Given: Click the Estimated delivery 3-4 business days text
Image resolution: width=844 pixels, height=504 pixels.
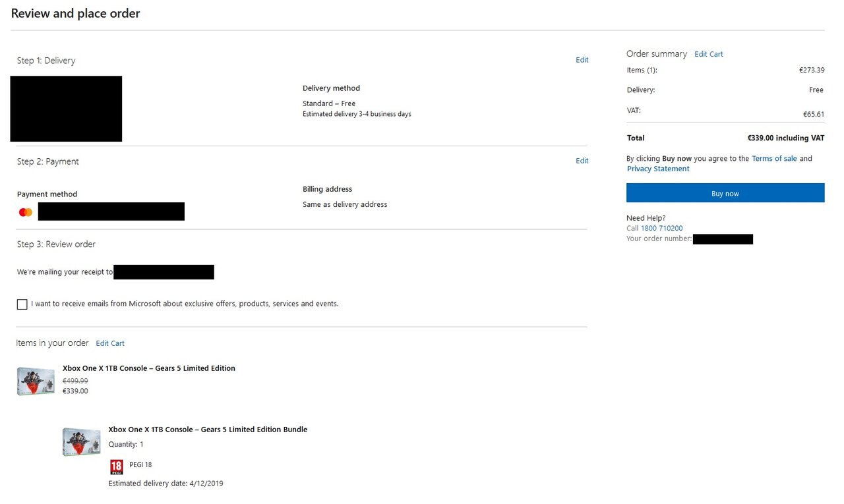Looking at the screenshot, I should 357,114.
